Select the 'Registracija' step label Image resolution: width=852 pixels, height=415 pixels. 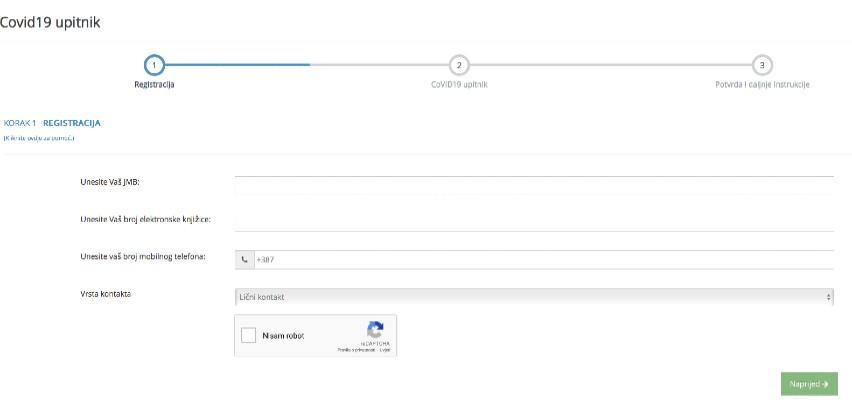click(x=154, y=85)
